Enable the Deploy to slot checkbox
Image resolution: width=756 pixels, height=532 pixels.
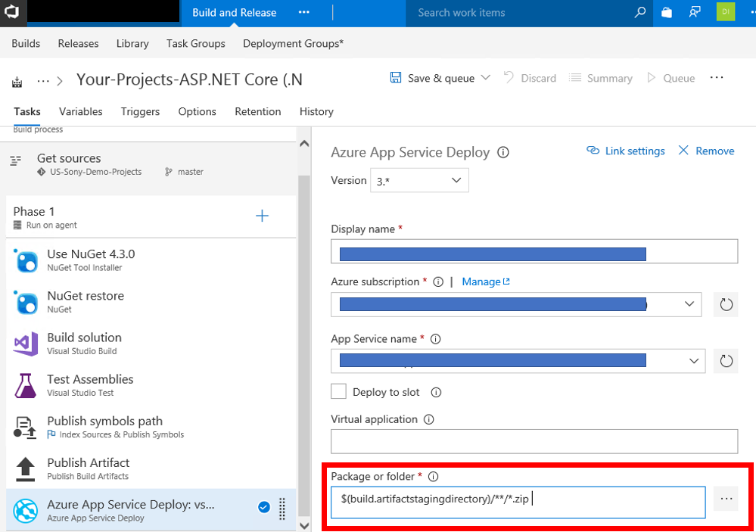click(x=338, y=391)
